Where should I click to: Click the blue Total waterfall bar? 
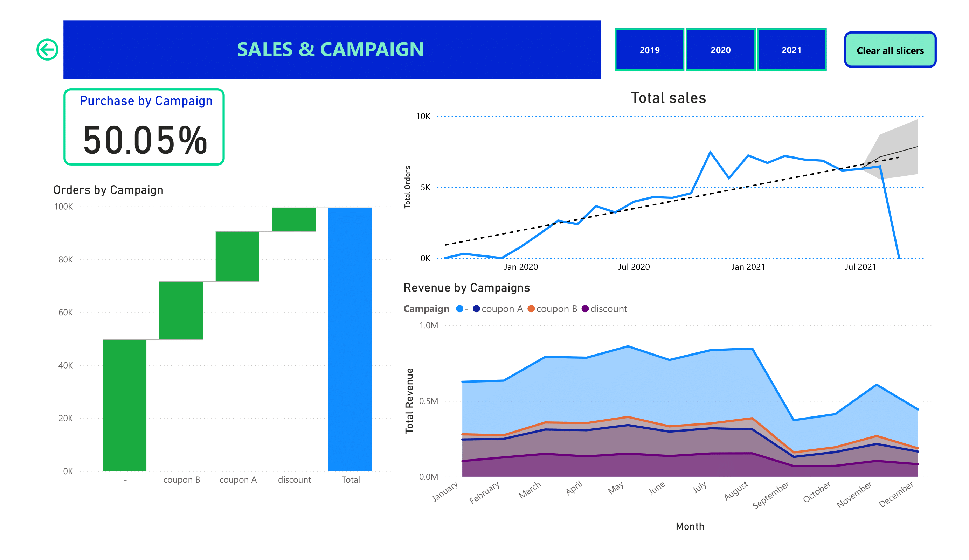(x=350, y=339)
